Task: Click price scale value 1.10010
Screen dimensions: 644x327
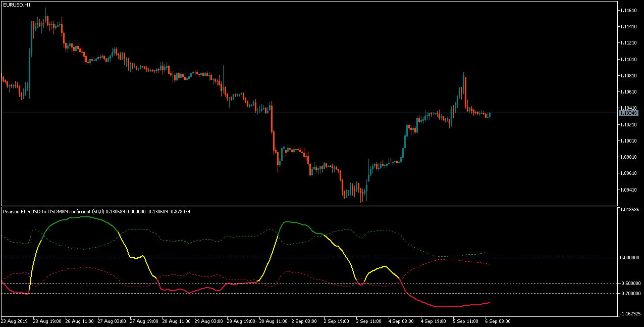Action: [629, 141]
